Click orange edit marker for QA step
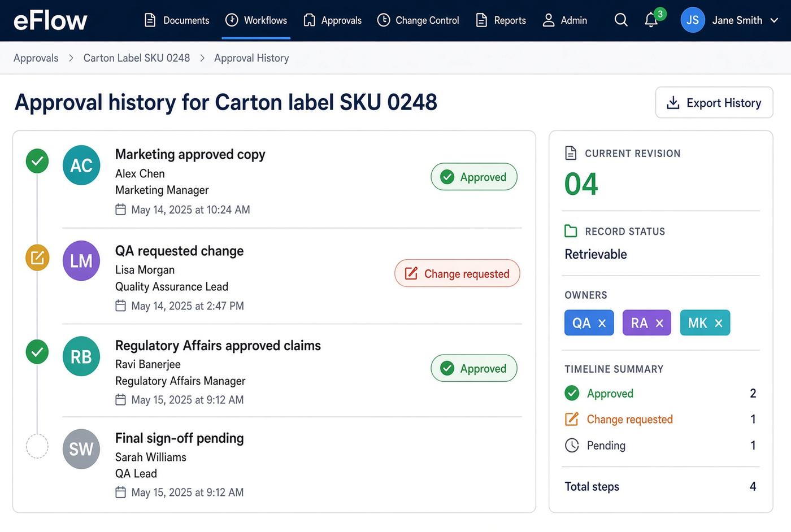The image size is (791, 532). [x=37, y=258]
